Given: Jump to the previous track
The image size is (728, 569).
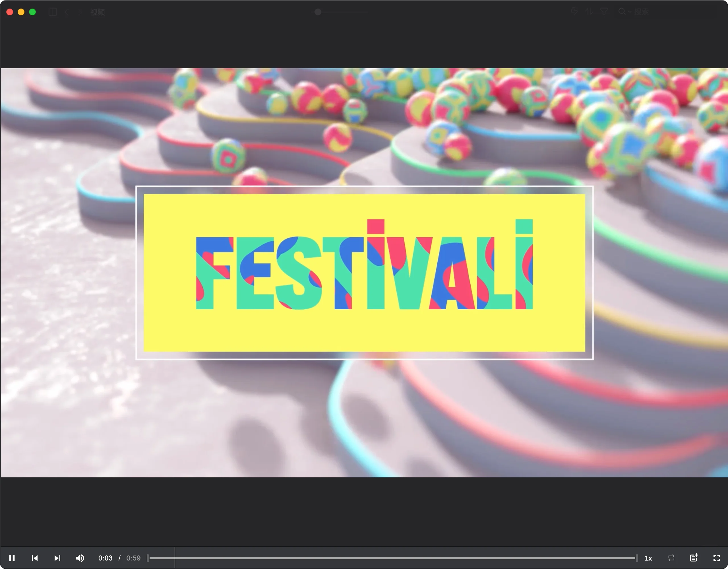Looking at the screenshot, I should click(x=34, y=558).
